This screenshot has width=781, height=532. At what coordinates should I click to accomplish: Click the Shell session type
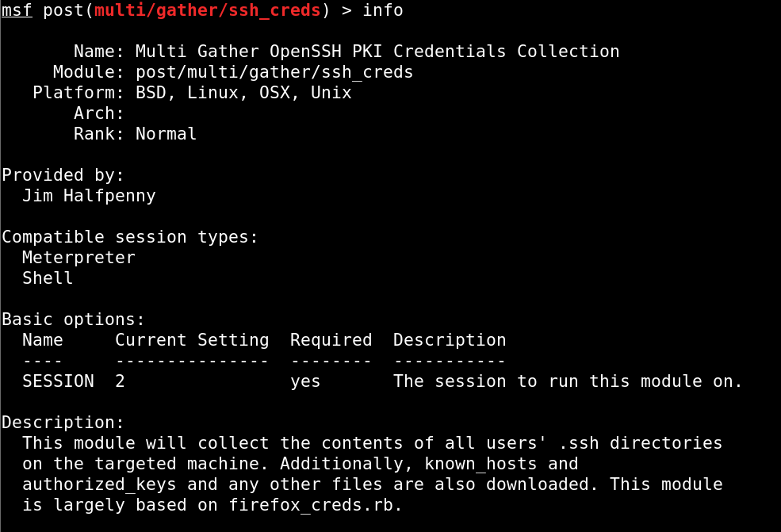point(48,278)
